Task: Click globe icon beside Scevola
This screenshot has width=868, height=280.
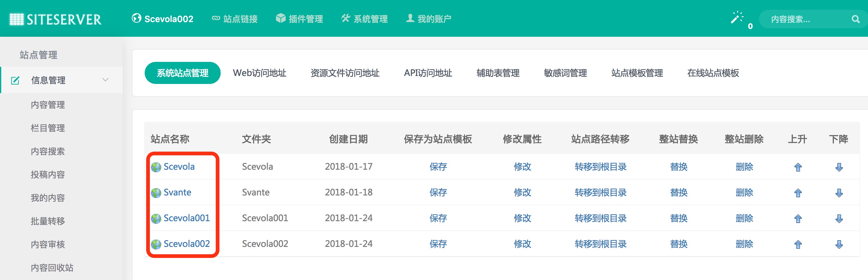Action: click(156, 167)
